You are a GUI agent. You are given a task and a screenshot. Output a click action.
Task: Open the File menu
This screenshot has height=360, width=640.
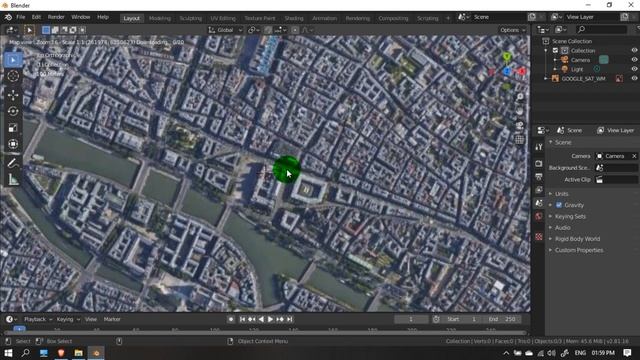(21, 17)
